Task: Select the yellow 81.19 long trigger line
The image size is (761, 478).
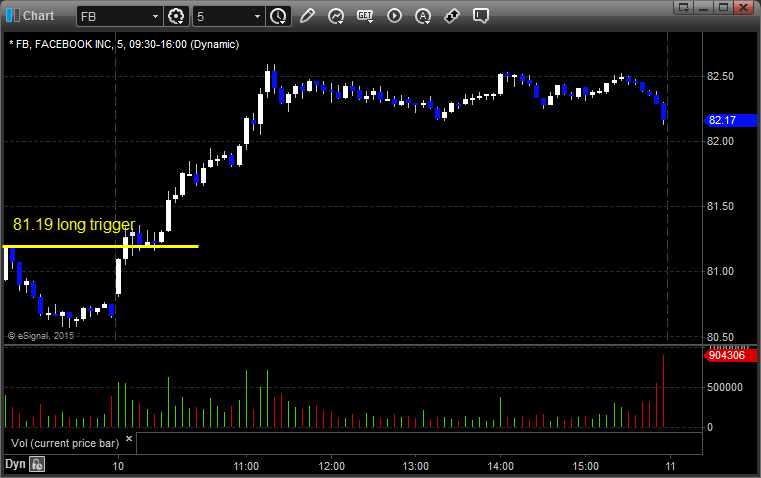Action: [101, 247]
